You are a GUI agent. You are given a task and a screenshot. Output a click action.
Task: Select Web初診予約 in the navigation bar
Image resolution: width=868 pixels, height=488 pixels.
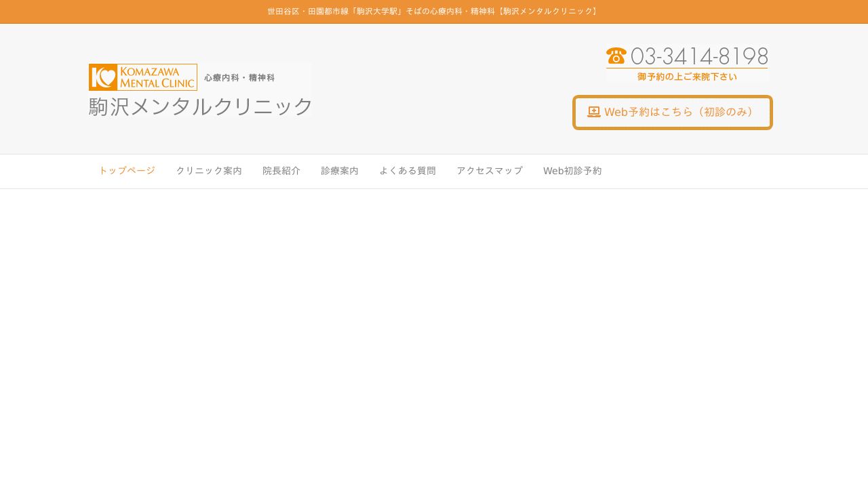click(572, 171)
